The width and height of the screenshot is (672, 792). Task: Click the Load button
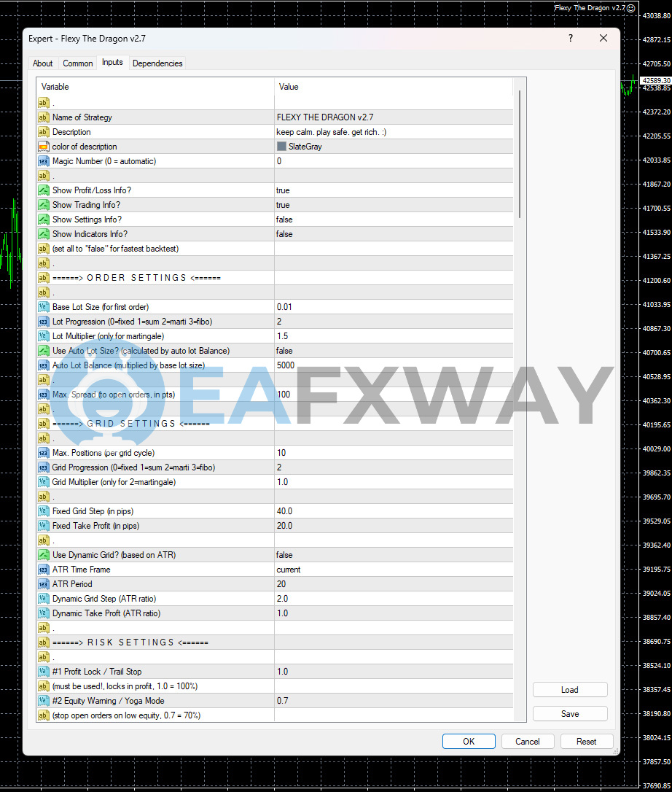click(x=569, y=690)
